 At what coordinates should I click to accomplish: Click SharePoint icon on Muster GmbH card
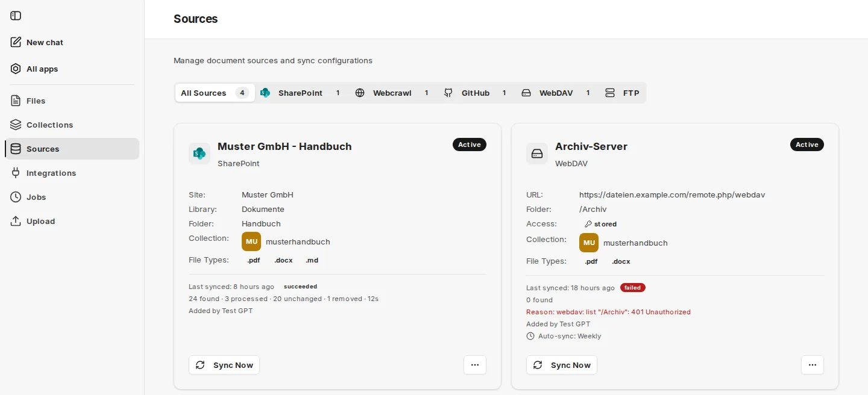pos(200,154)
